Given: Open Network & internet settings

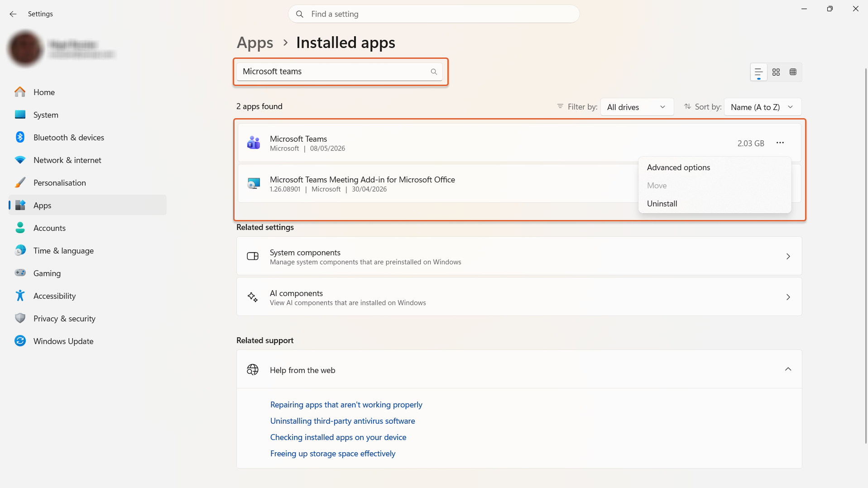Looking at the screenshot, I should pos(87,160).
